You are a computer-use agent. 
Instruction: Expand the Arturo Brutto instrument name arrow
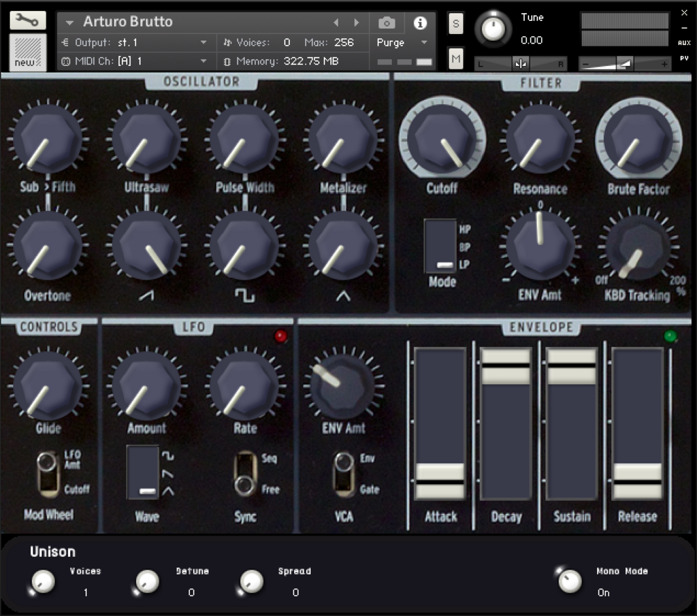69,22
